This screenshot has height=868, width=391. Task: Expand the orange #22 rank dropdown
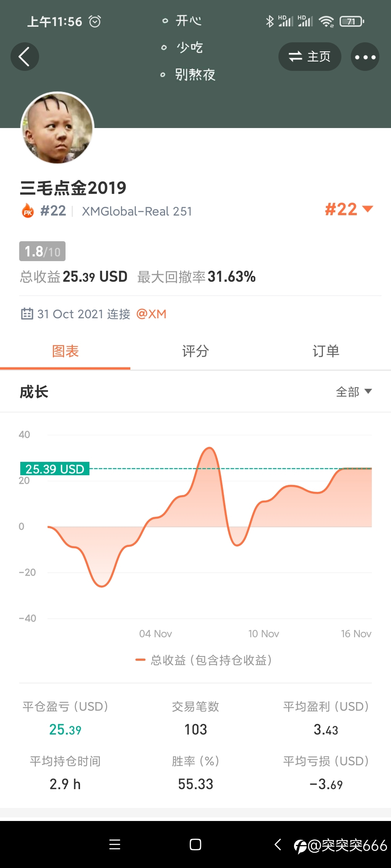pyautogui.click(x=349, y=209)
